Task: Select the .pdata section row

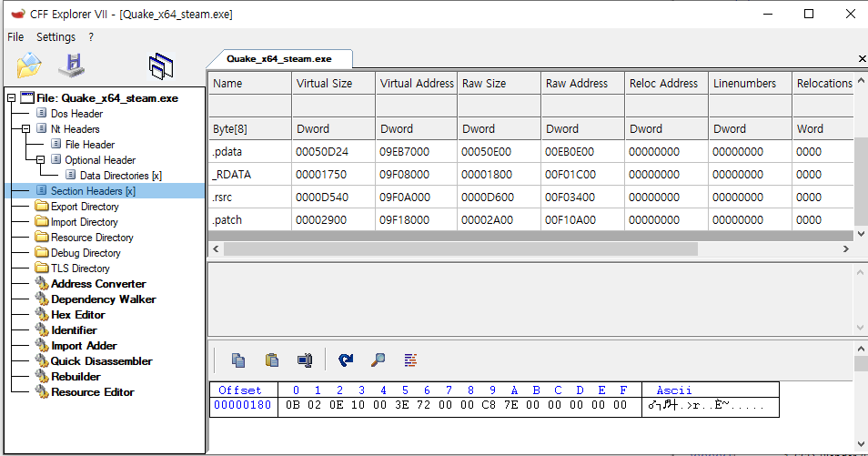Action: (530, 151)
